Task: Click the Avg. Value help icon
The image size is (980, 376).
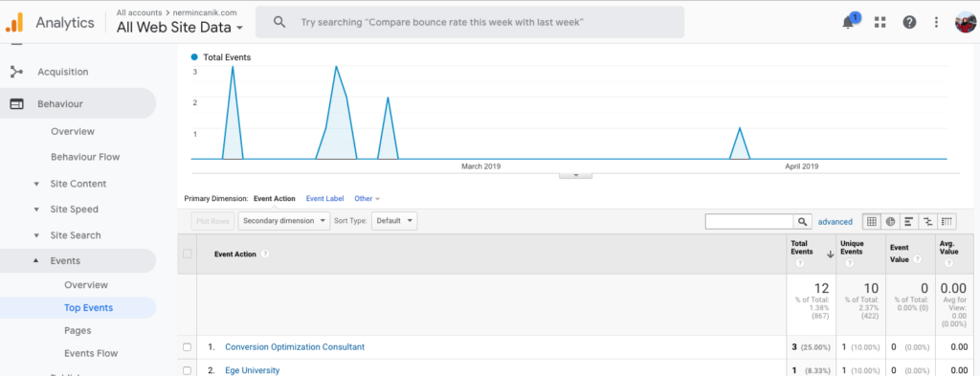Action: pos(948,263)
